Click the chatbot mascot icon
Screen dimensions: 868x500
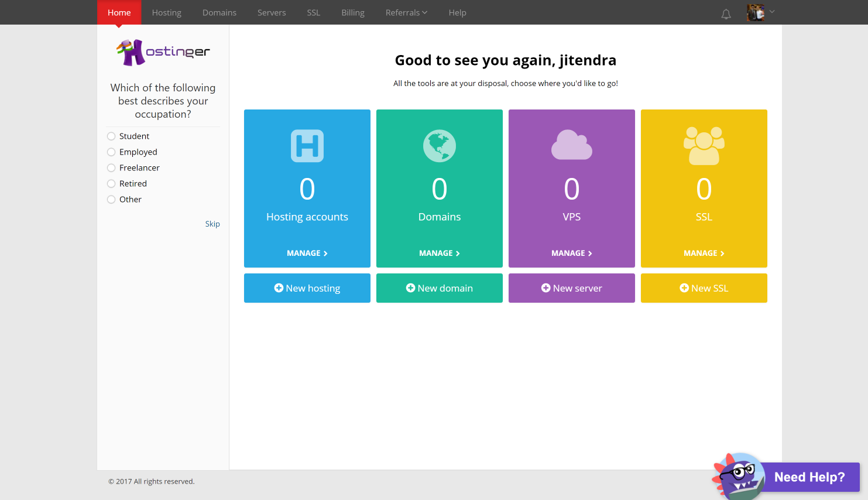tap(739, 477)
